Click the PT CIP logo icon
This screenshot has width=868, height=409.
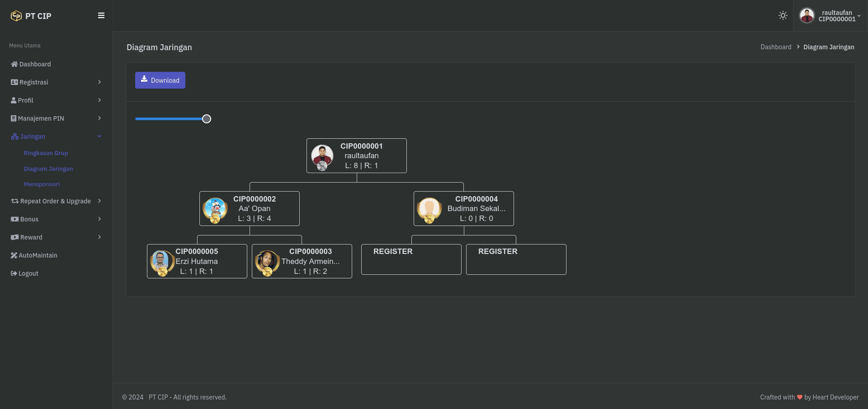coord(16,16)
